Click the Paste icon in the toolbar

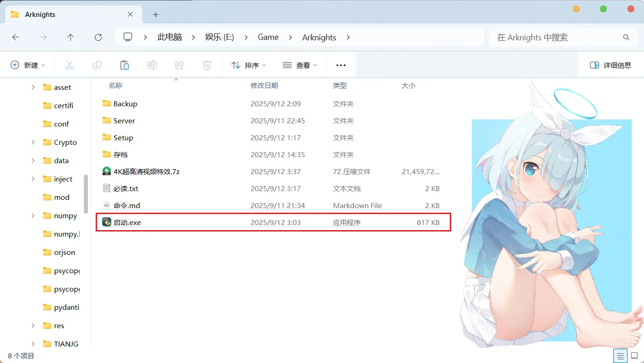point(125,65)
